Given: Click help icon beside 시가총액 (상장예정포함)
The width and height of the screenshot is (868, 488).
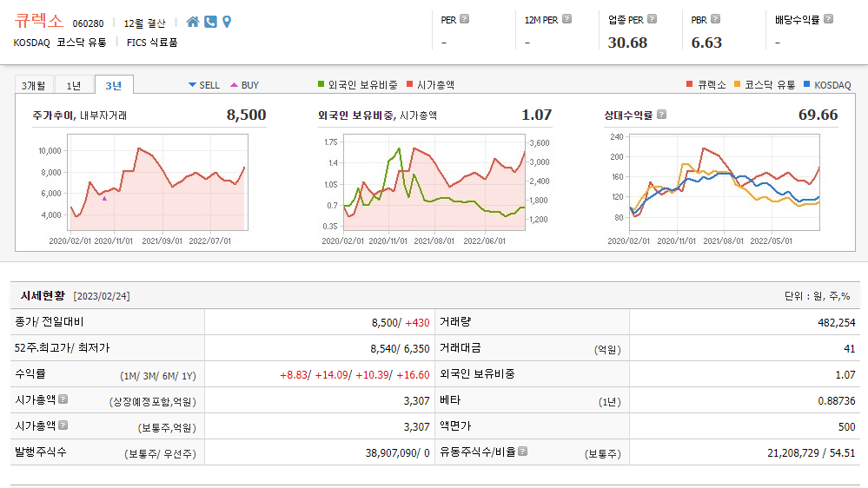Looking at the screenshot, I should [x=63, y=399].
